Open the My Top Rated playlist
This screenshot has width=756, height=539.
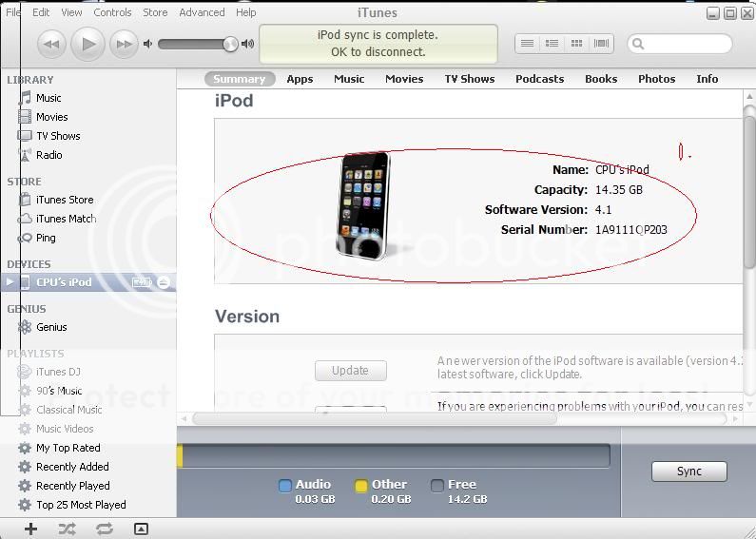pyautogui.click(x=68, y=448)
